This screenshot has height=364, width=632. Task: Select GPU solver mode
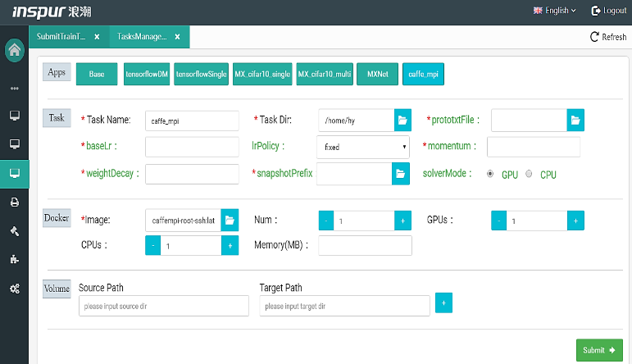[x=490, y=174]
